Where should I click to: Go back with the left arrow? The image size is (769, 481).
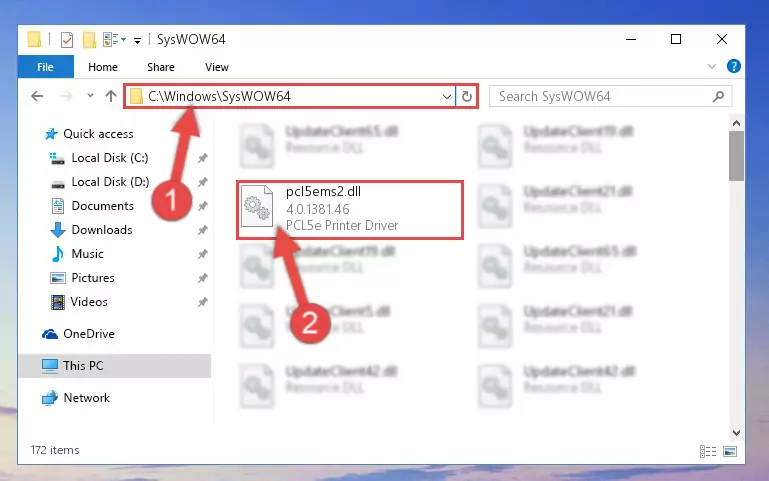point(37,96)
